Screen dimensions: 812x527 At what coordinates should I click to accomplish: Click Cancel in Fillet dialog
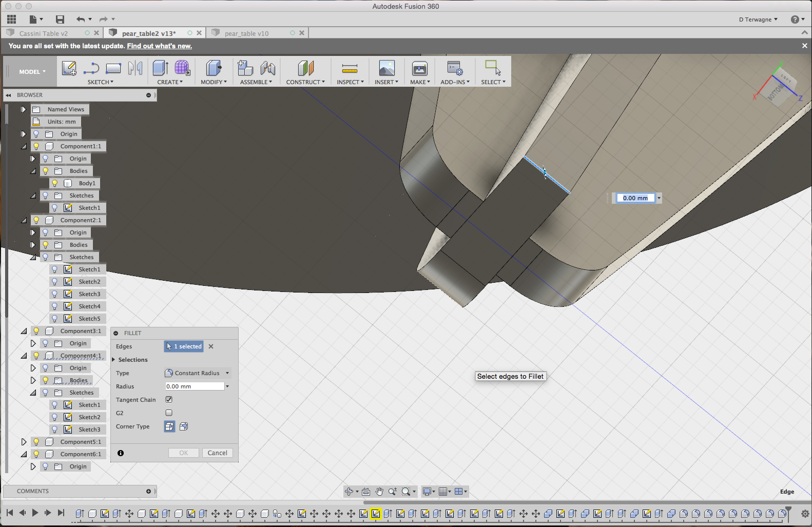[218, 453]
